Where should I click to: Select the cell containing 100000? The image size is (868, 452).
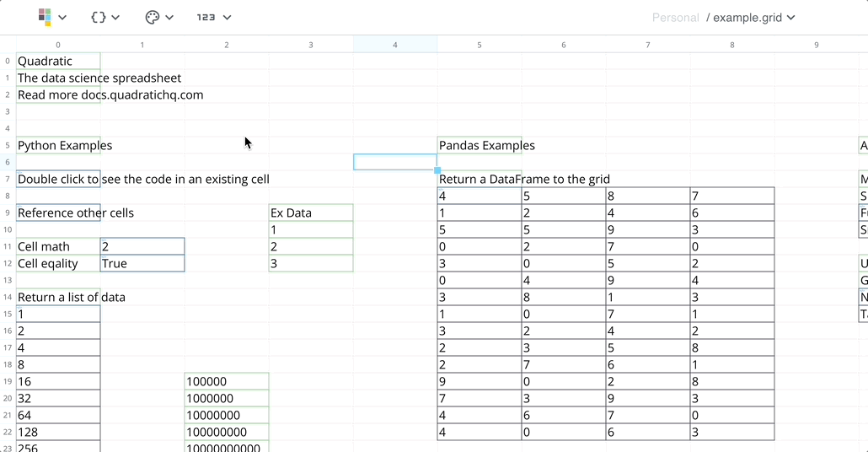227,381
